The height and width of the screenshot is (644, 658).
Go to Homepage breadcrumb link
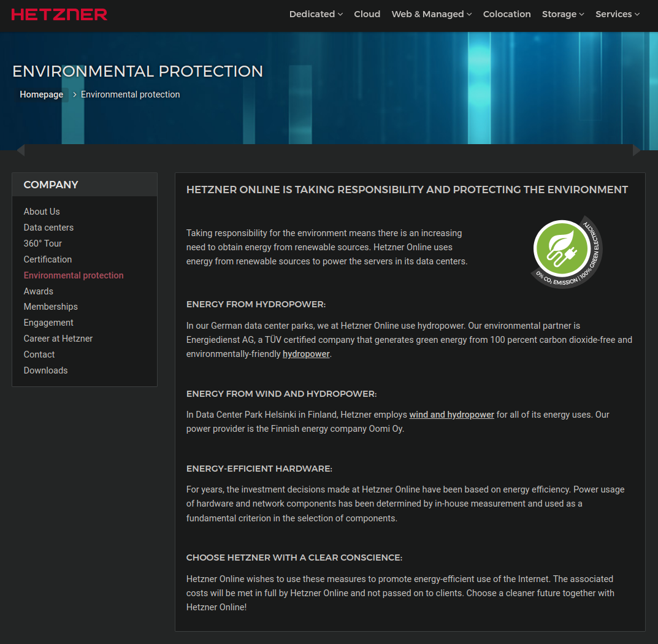click(x=42, y=94)
